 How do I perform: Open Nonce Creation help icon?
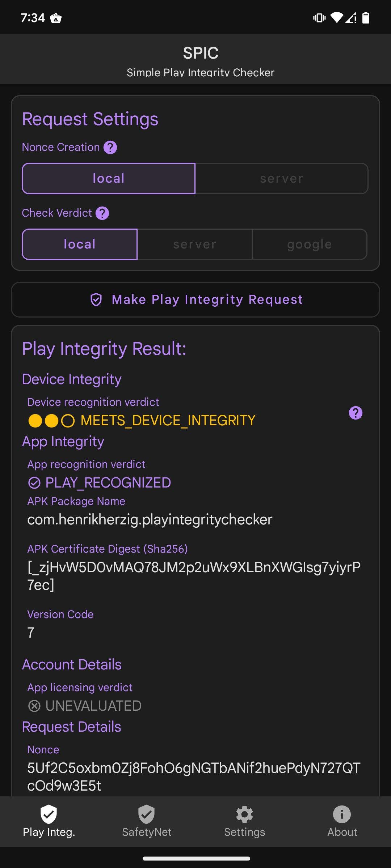point(110,148)
